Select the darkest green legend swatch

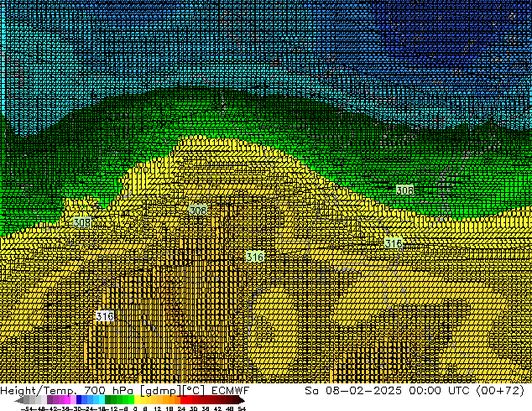[107, 399]
